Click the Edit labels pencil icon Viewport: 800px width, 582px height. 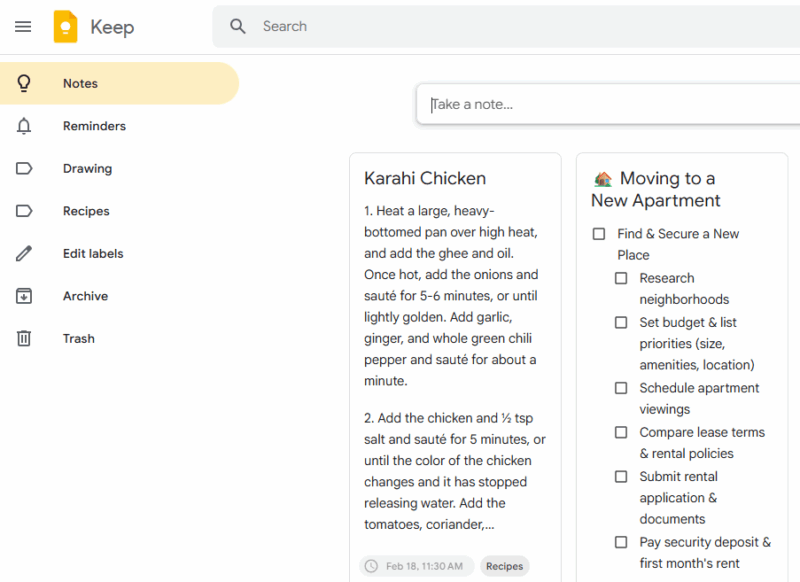pyautogui.click(x=24, y=253)
